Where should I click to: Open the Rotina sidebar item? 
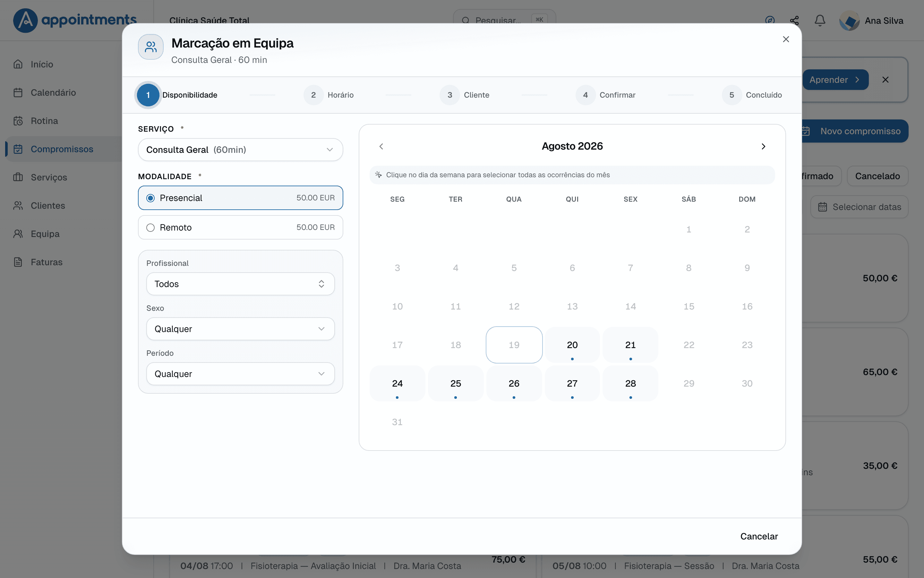coord(44,121)
